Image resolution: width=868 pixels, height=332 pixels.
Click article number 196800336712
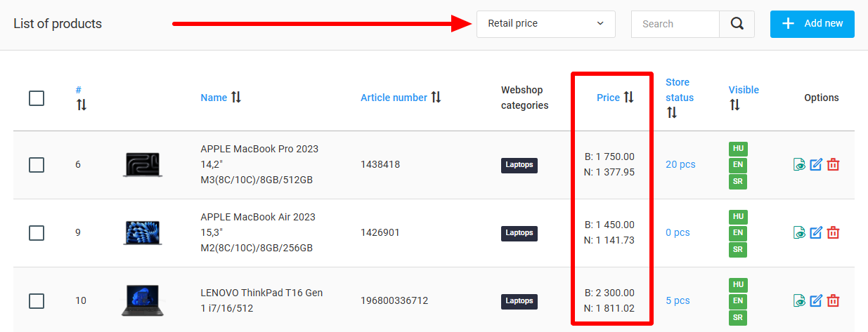394,300
